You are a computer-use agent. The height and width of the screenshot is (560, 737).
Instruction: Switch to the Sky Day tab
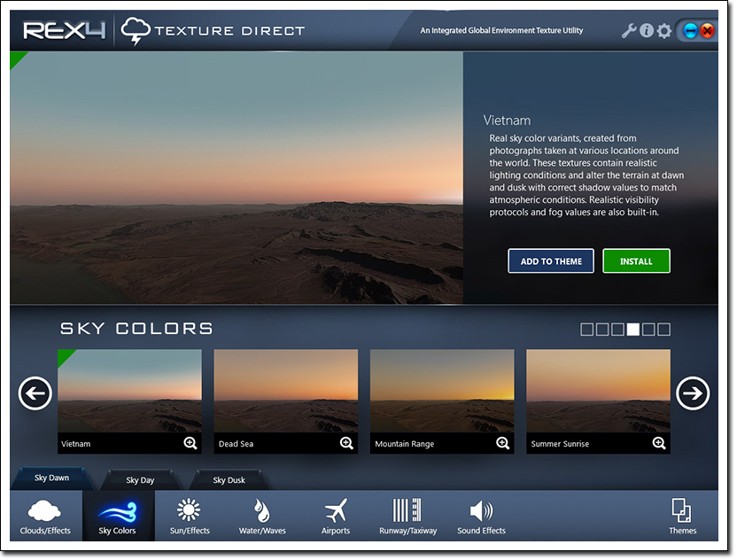[140, 480]
